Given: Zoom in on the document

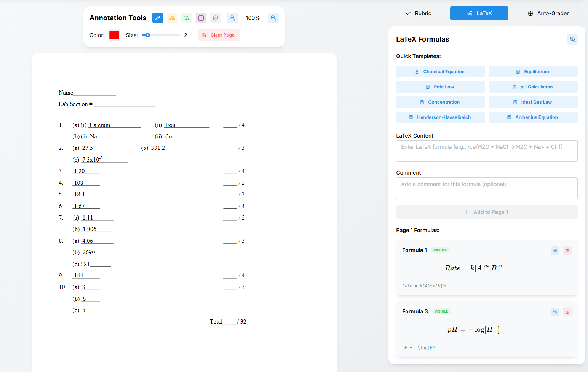Looking at the screenshot, I should pos(273,18).
